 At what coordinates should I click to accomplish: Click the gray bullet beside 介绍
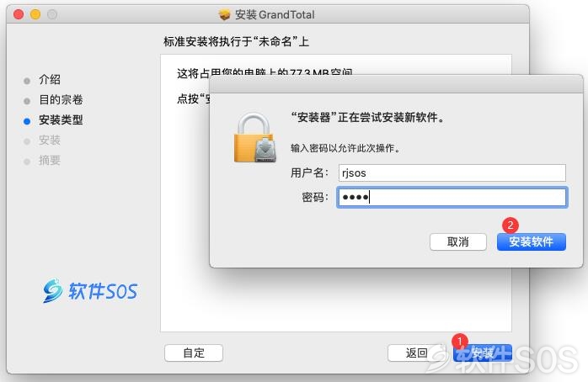pos(27,81)
